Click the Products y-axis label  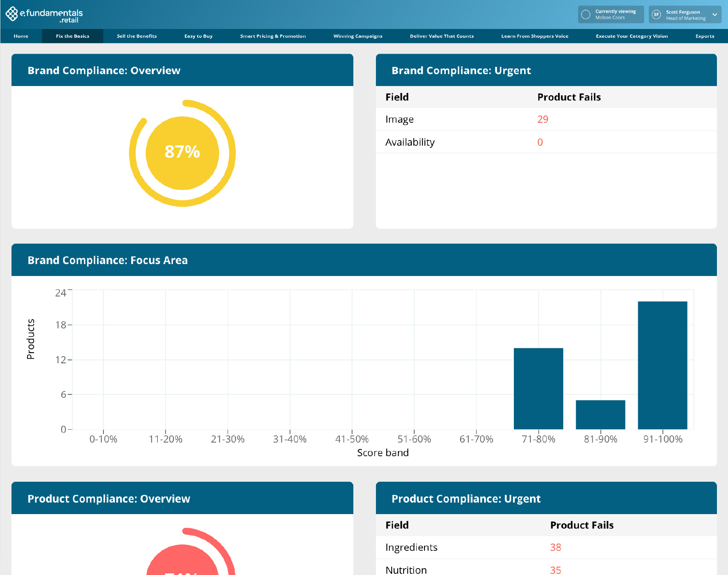(x=31, y=339)
